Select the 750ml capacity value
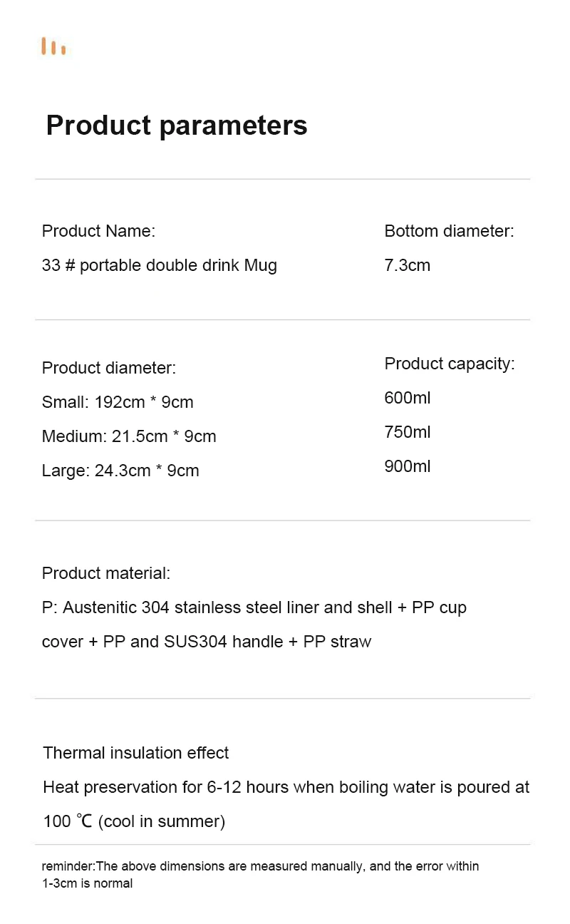This screenshot has width=570, height=924. tap(408, 432)
